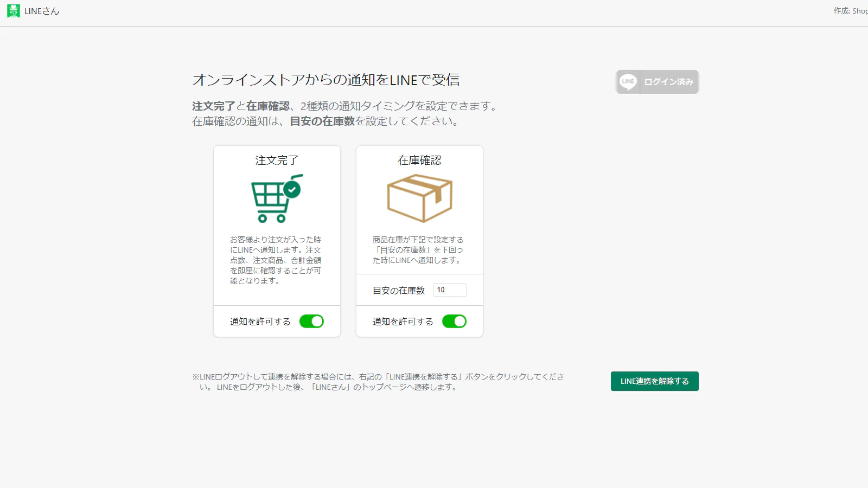
Task: Click the オンラインストアからの通知をLINEで受信 heading
Action: [x=326, y=80]
